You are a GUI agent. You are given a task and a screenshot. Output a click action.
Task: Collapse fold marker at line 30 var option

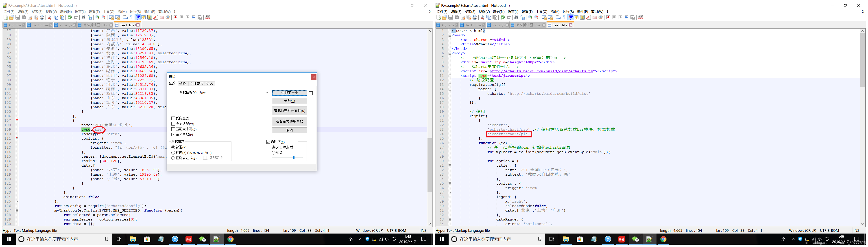(449, 161)
